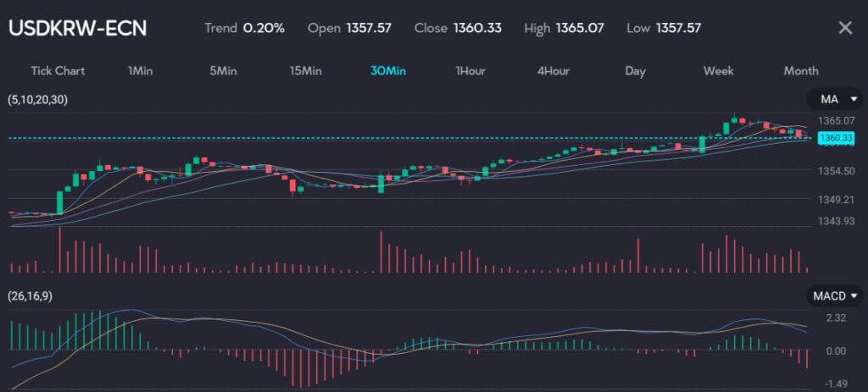The width and height of the screenshot is (868, 392).
Task: Open the MA indicator dropdown
Action: (x=834, y=100)
